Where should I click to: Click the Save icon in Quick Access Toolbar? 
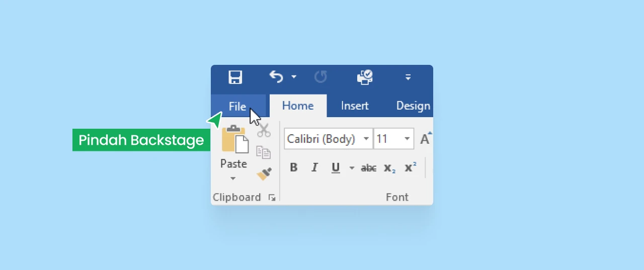[235, 77]
